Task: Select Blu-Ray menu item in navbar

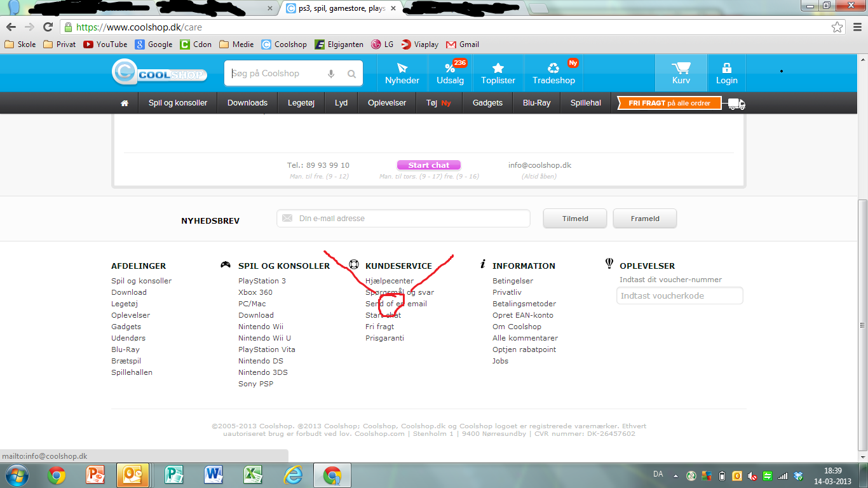Action: click(x=537, y=103)
